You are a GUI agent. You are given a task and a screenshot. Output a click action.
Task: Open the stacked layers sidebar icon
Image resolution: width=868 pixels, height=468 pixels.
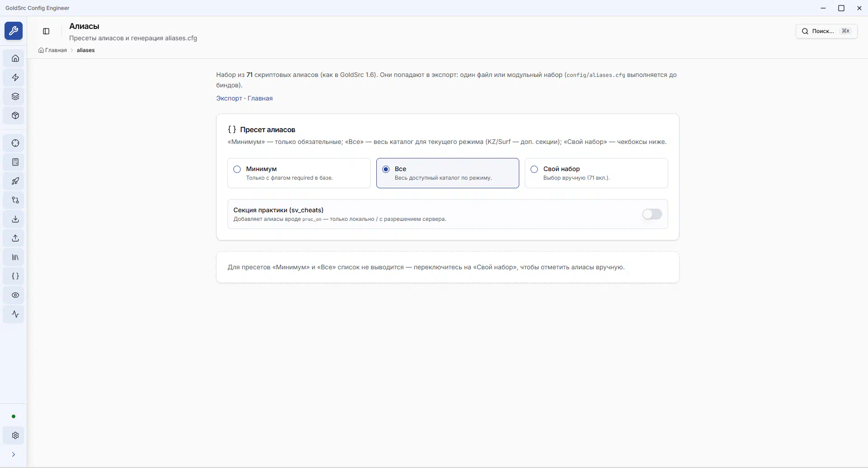pos(15,96)
